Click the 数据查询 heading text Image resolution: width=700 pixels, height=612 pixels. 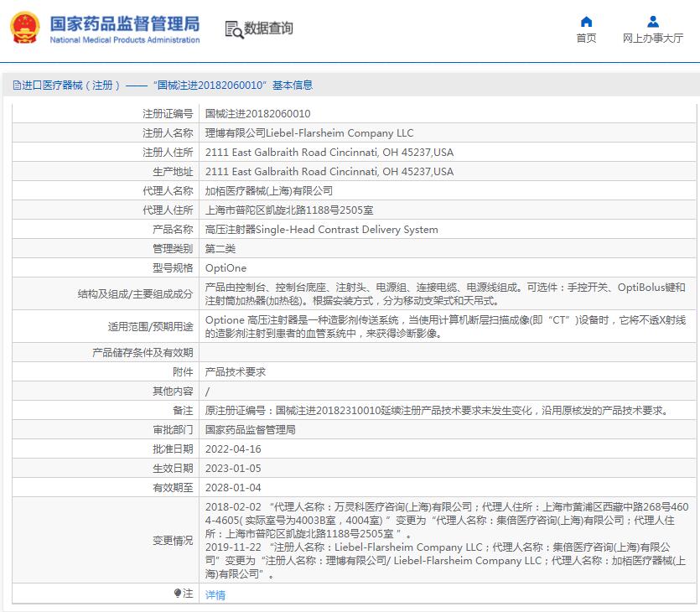pyautogui.click(x=268, y=29)
